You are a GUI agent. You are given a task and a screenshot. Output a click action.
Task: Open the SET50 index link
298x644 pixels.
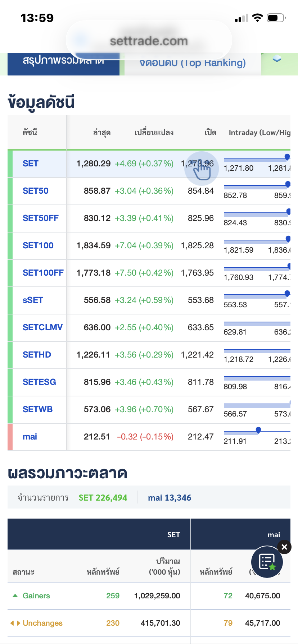click(x=36, y=191)
